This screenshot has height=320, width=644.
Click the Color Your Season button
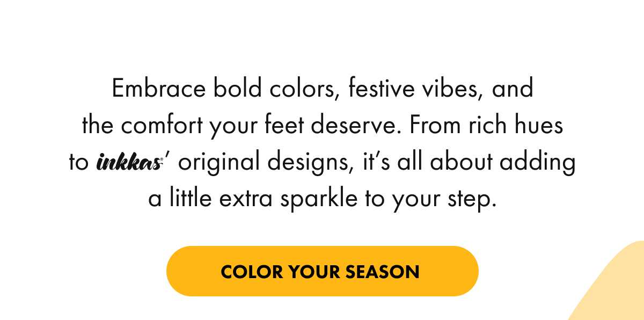click(x=322, y=271)
